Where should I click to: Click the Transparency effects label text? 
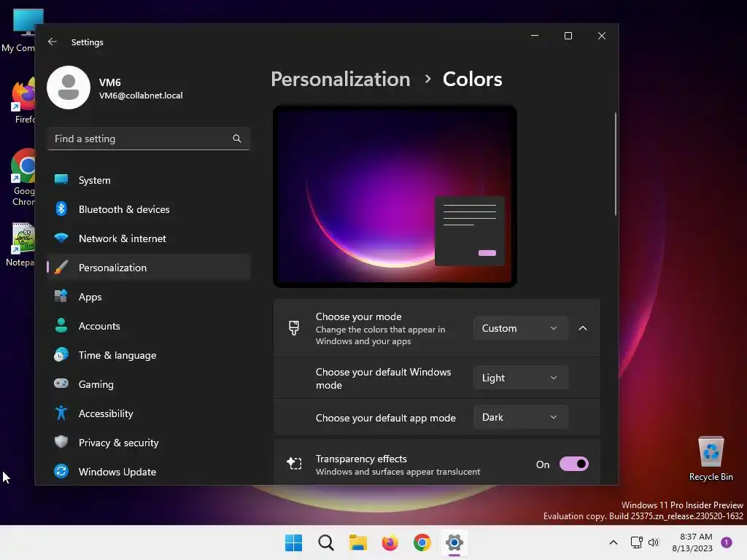(361, 459)
